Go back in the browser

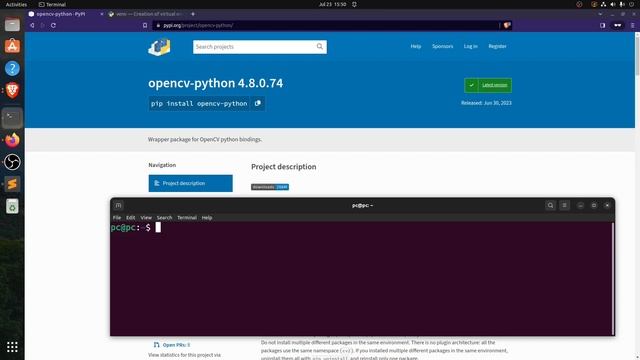pos(32,25)
